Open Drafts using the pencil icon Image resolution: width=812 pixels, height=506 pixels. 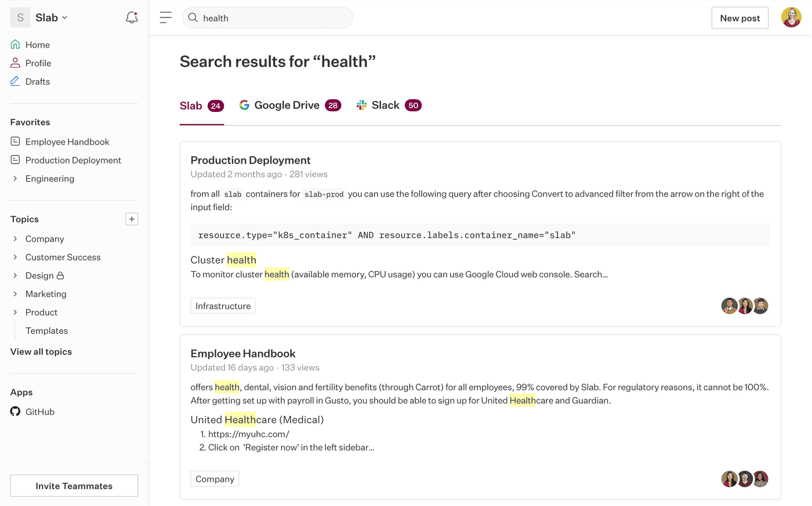14,81
